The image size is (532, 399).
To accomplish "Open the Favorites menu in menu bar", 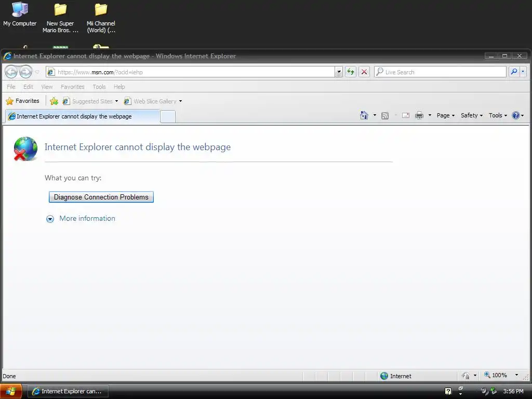I will 73,87.
